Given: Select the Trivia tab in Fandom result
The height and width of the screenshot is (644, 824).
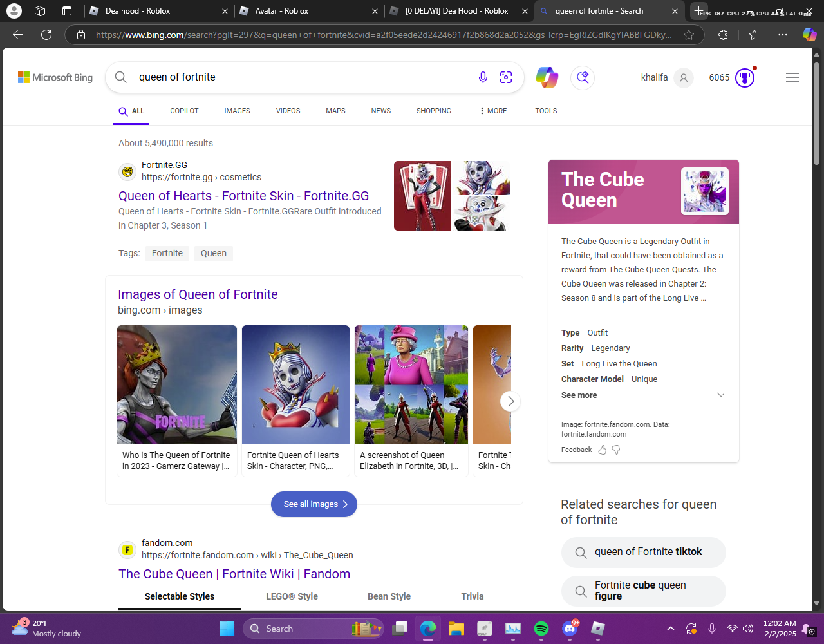Looking at the screenshot, I should tap(472, 596).
